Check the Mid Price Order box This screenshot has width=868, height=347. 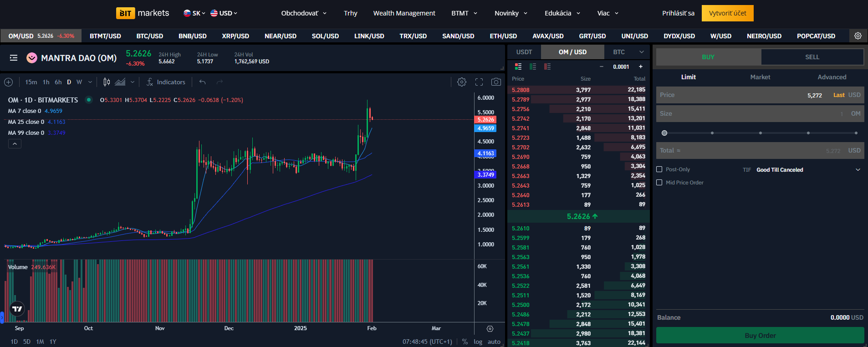pyautogui.click(x=659, y=183)
